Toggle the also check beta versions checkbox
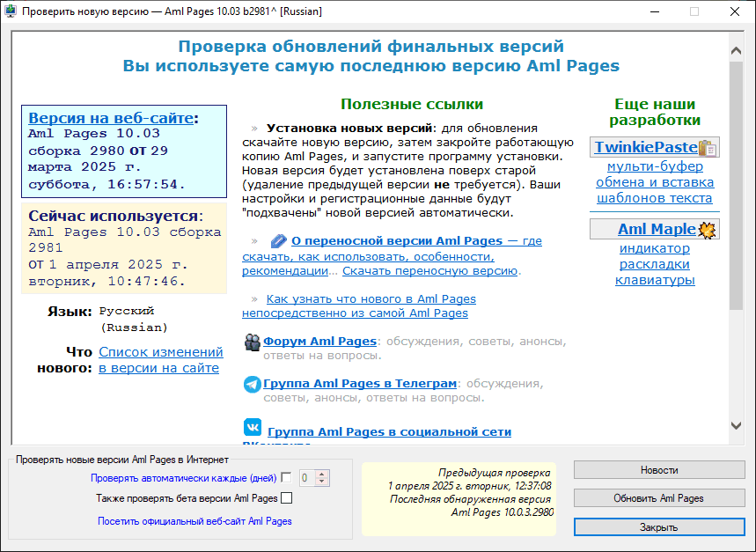Image resolution: width=756 pixels, height=552 pixels. pos(286,498)
